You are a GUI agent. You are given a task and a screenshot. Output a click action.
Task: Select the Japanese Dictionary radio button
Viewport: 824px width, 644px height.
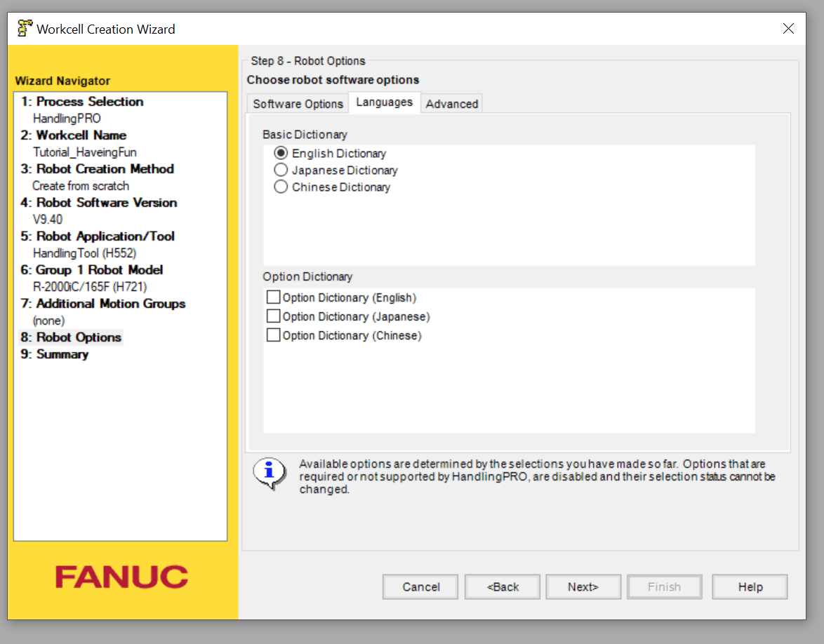click(281, 170)
